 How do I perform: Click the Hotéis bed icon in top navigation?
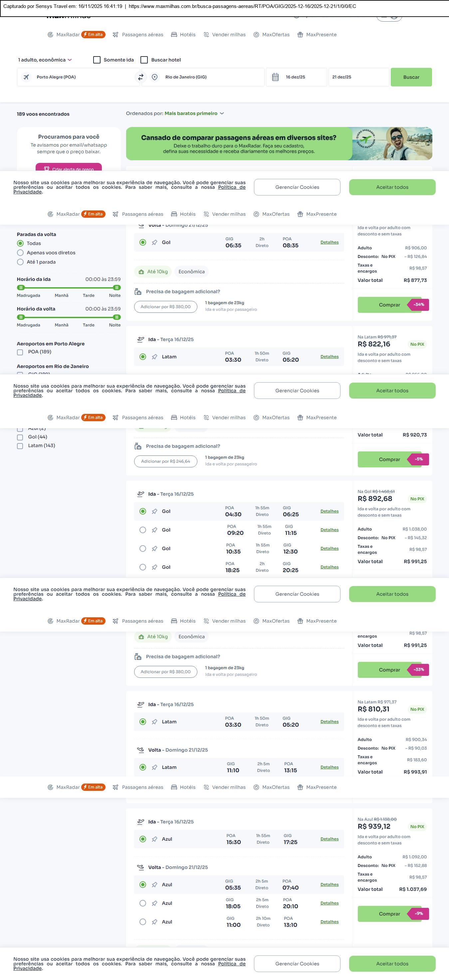[174, 35]
